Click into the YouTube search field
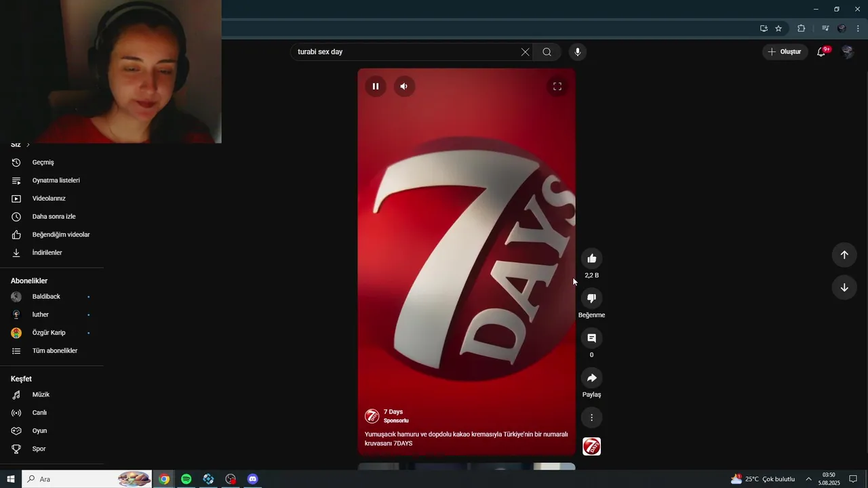The image size is (868, 488). click(406, 52)
